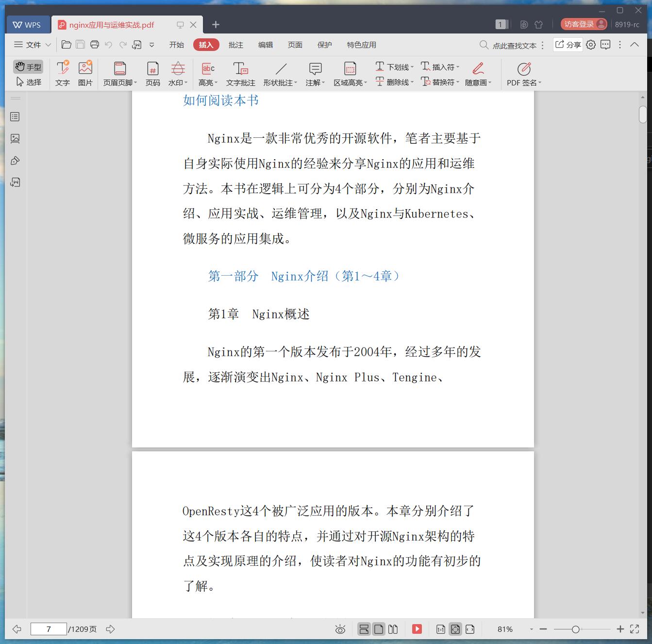Decrease zoom with the minus button

pyautogui.click(x=543, y=629)
